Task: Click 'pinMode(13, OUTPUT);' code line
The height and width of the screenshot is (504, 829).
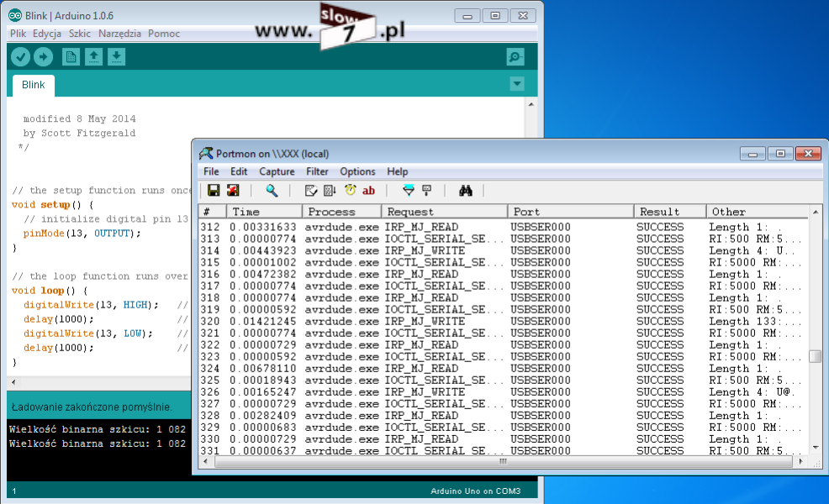Action: [82, 234]
